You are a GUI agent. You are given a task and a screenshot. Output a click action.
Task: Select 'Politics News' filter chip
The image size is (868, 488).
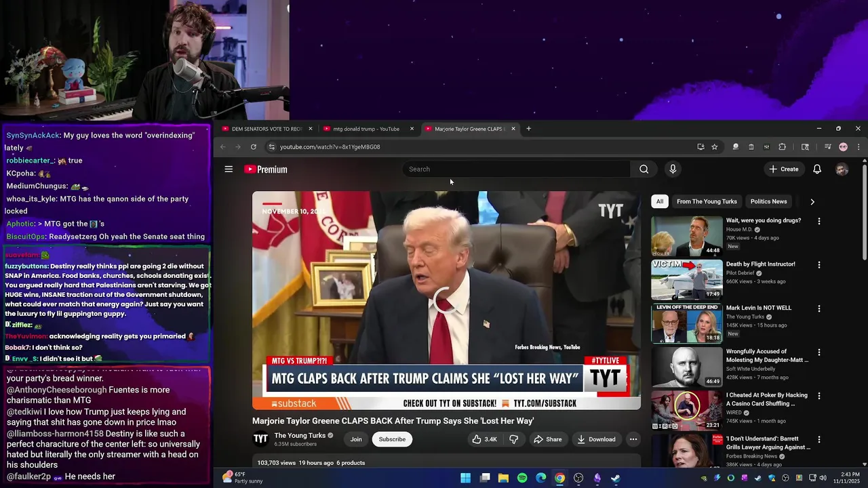[x=768, y=201]
